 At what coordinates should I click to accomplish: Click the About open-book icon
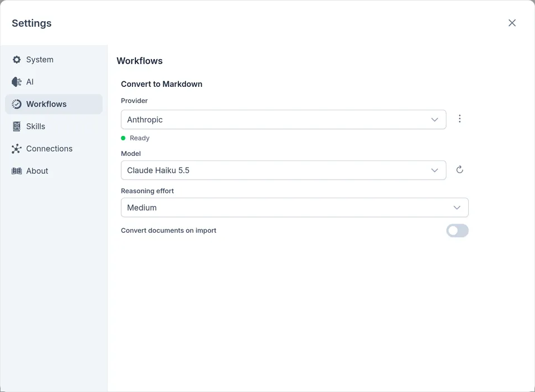coord(16,171)
